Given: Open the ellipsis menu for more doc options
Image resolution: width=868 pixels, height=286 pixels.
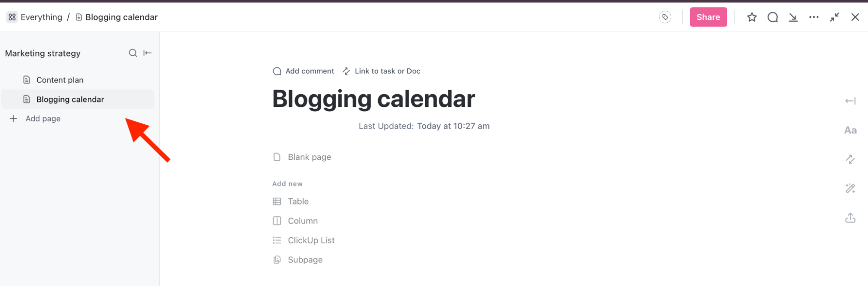Looking at the screenshot, I should point(814,17).
